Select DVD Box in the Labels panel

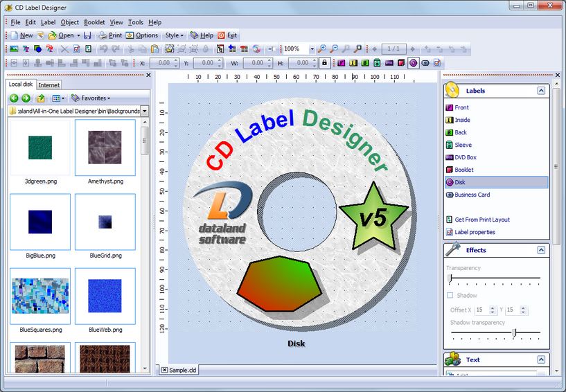point(466,157)
